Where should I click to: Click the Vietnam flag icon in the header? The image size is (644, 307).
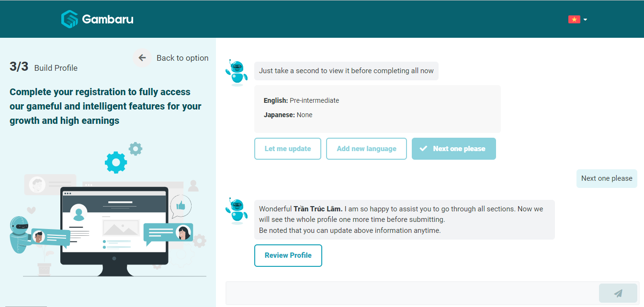pos(574,19)
